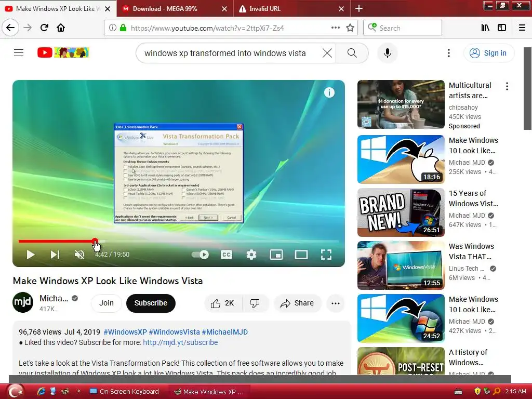Open the Firefox hamburger menu
The height and width of the screenshot is (399, 532).
522,28
